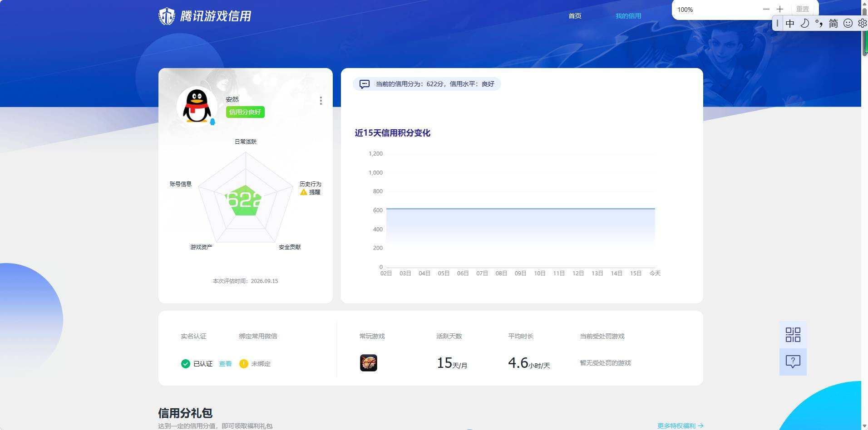Select the 日常活跃 radar label

246,142
